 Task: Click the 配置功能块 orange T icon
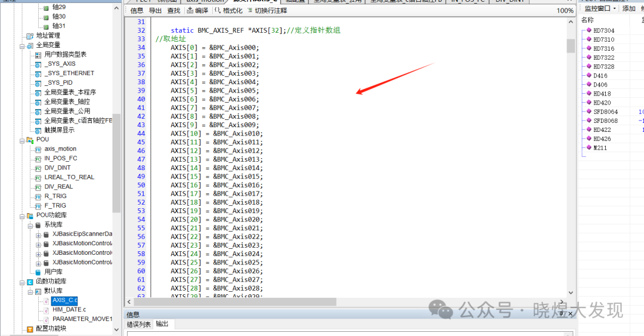pyautogui.click(x=30, y=329)
